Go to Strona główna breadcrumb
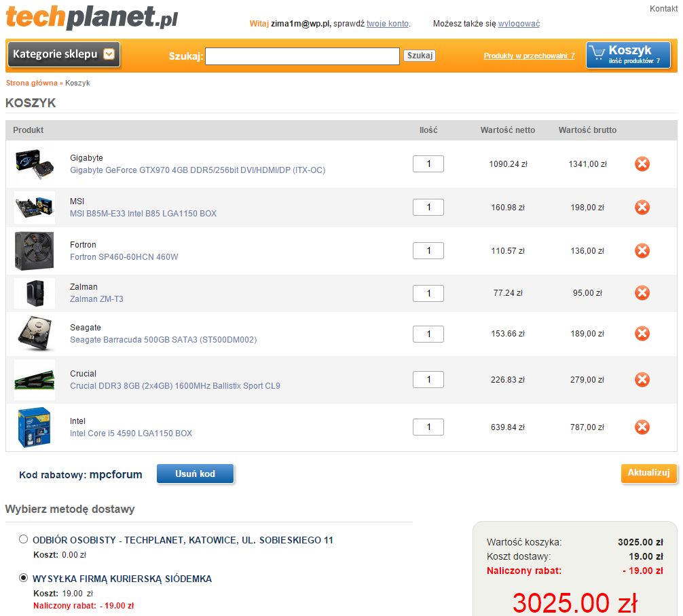683x616 pixels. click(31, 83)
